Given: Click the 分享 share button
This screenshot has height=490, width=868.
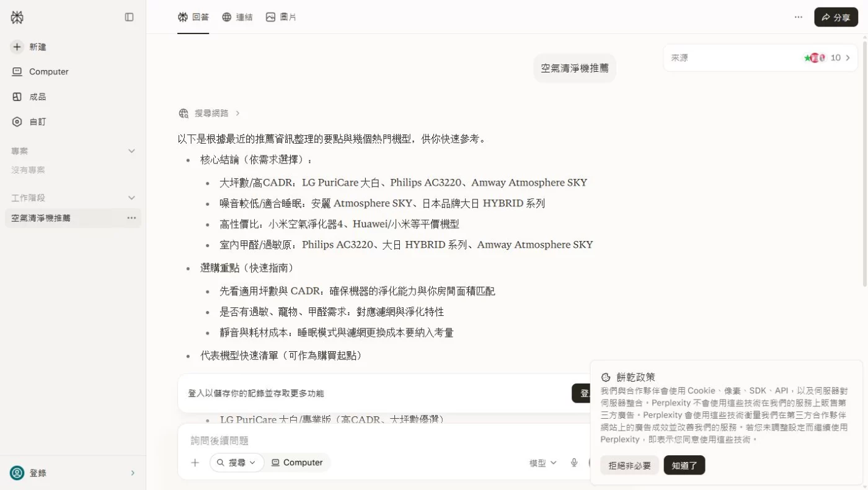Looking at the screenshot, I should click(x=836, y=17).
